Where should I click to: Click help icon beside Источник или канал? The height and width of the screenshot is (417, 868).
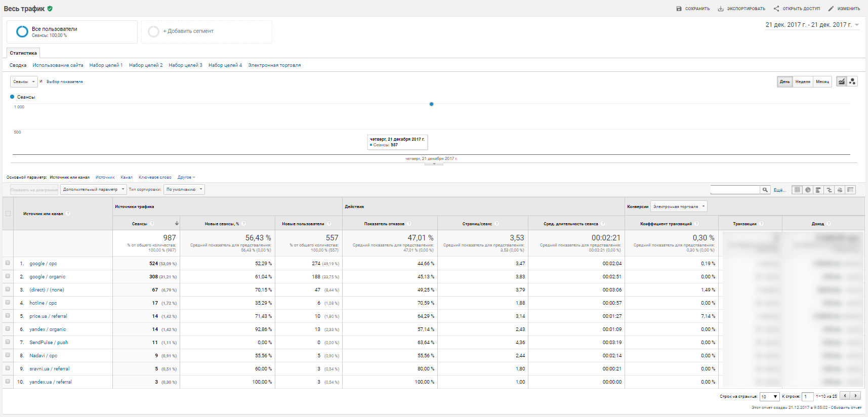68,214
